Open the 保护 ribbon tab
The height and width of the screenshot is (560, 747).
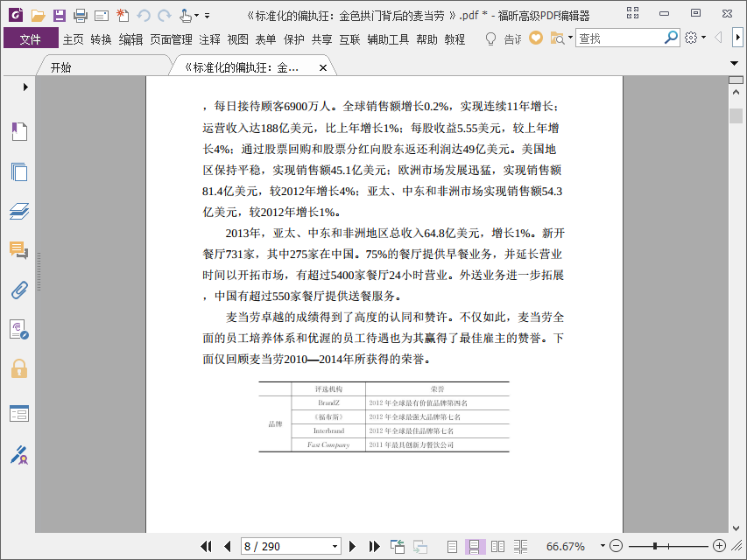pyautogui.click(x=294, y=39)
